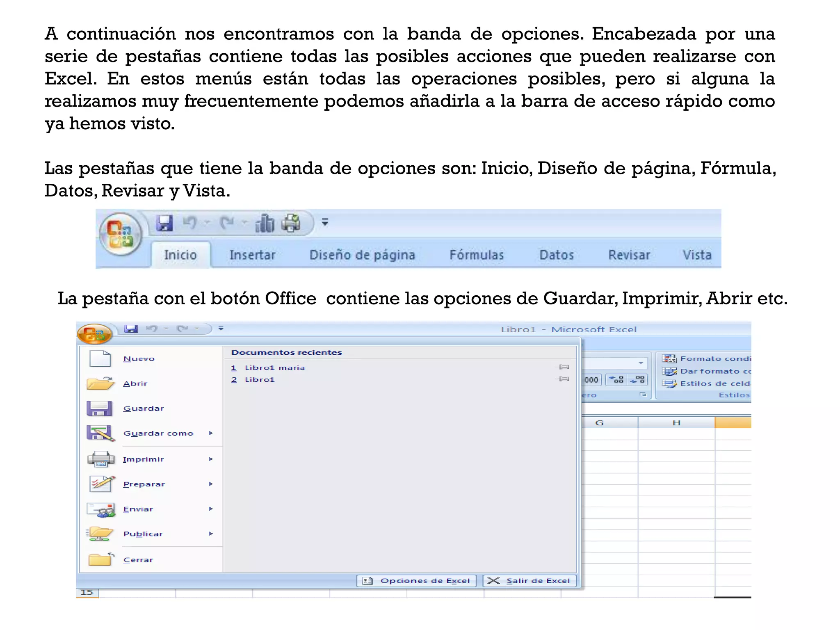Viewport: 840px width, 630px height.
Task: Click Opciones de Excel button
Action: 416,581
